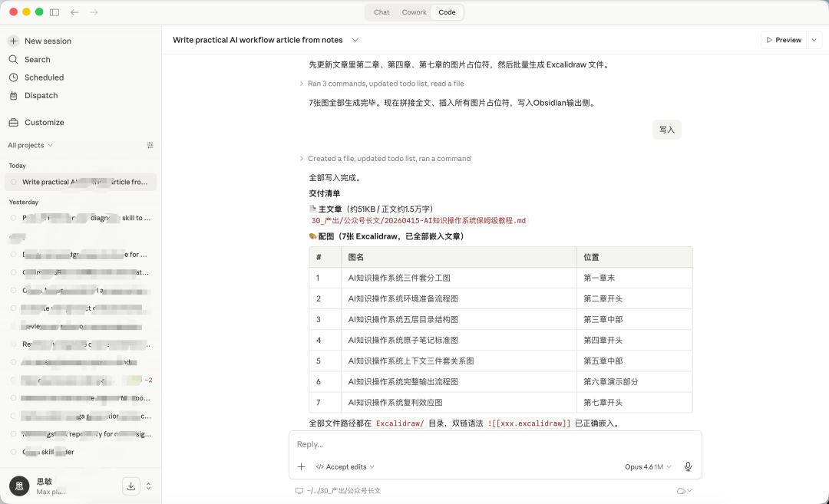
Task: Click in the Reply input field
Action: 495,444
